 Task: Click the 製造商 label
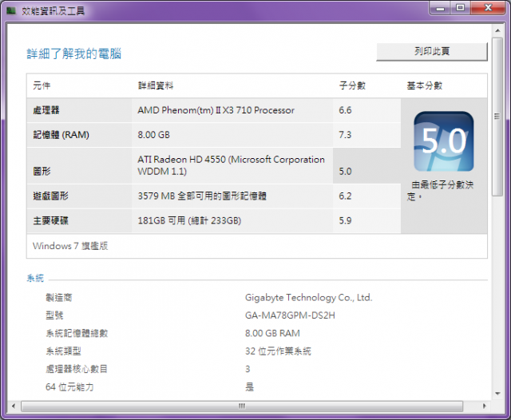(59, 298)
